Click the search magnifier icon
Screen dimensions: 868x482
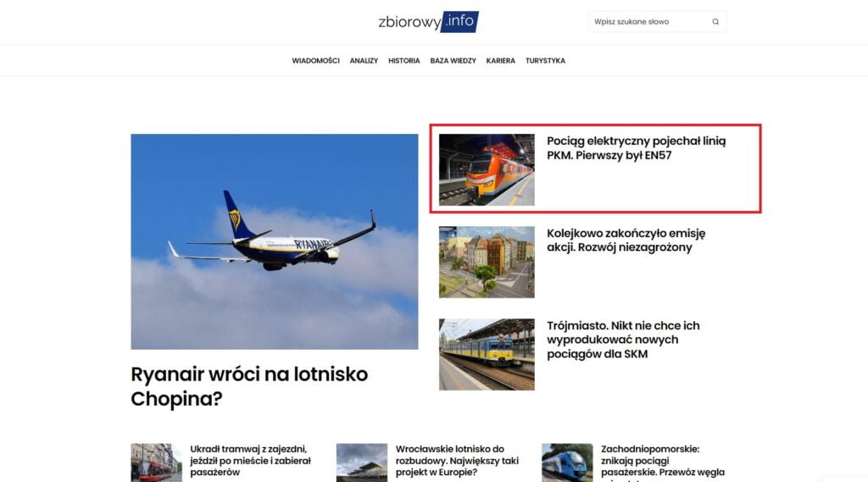[715, 21]
